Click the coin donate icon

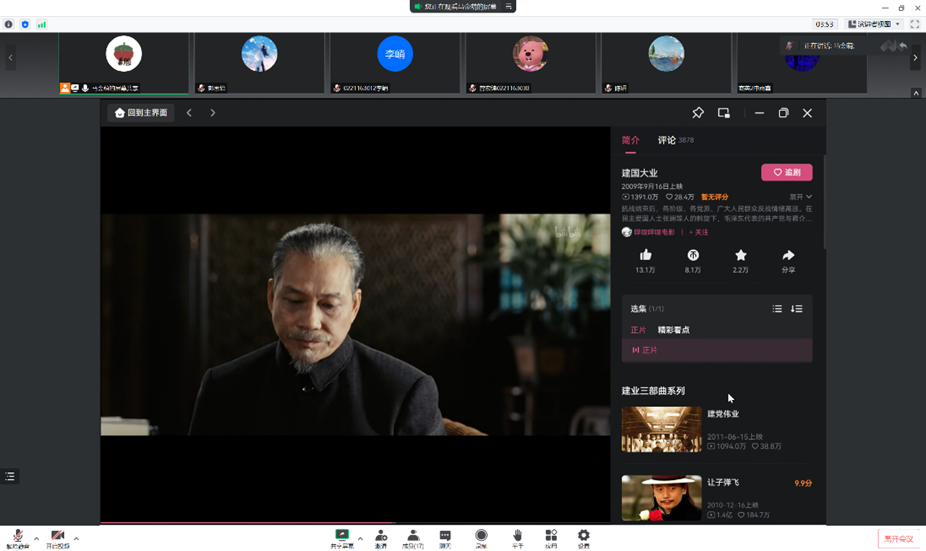[692, 256]
